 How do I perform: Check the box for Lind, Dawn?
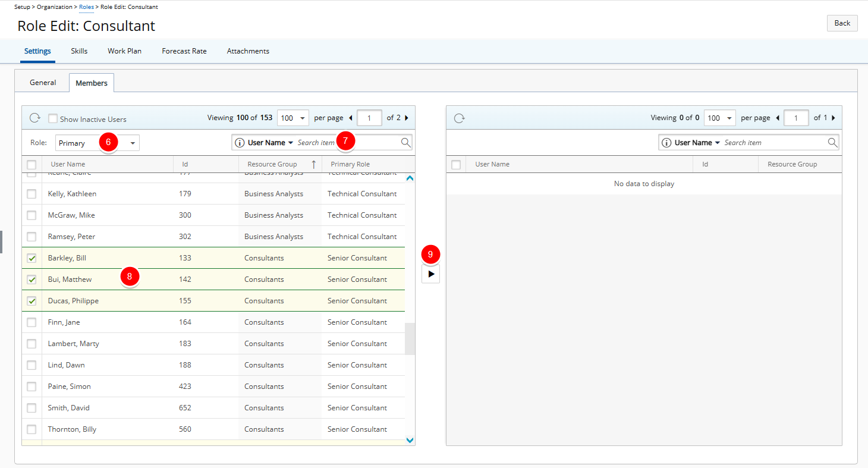pos(32,365)
